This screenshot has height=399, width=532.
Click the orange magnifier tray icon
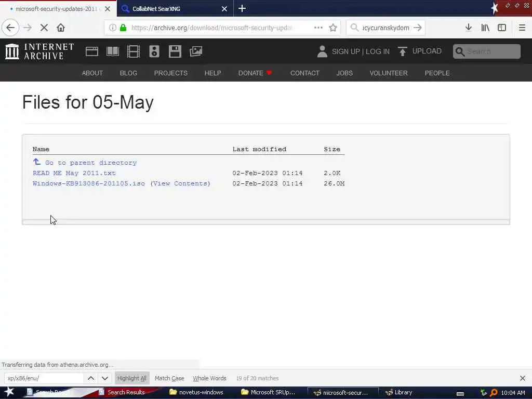click(x=494, y=393)
